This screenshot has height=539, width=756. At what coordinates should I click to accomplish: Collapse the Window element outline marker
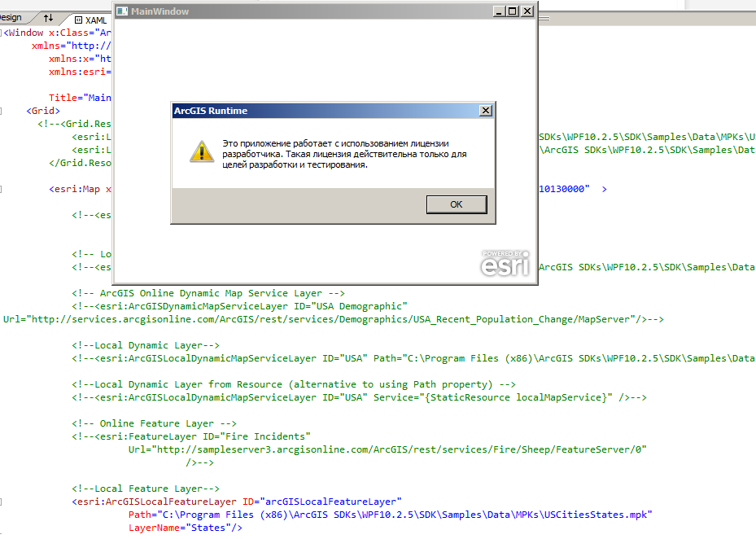click(x=2, y=33)
